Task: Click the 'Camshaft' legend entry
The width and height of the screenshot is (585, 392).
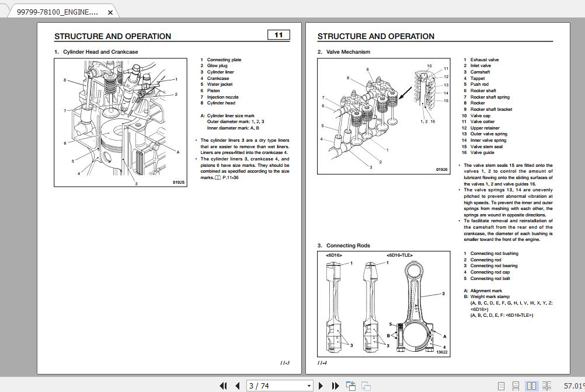Action: pos(480,72)
